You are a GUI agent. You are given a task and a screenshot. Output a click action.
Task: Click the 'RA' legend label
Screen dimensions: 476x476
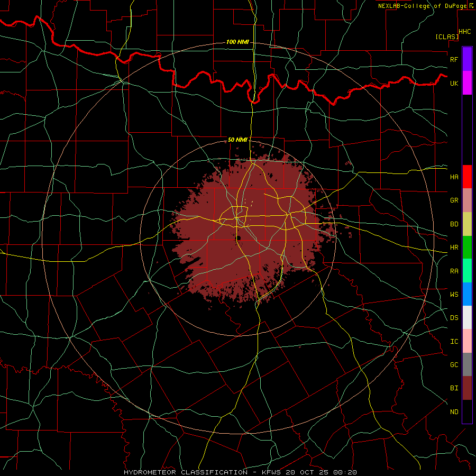[454, 271]
